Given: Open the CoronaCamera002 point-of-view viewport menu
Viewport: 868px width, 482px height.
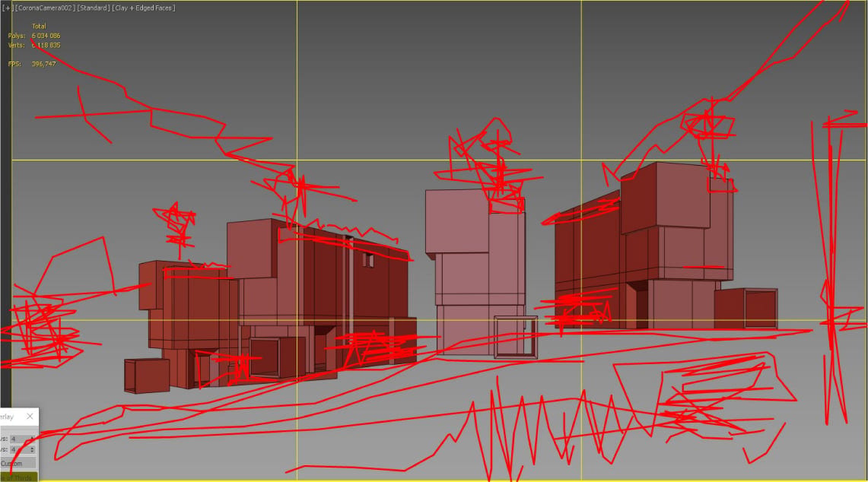Looking at the screenshot, I should 44,8.
